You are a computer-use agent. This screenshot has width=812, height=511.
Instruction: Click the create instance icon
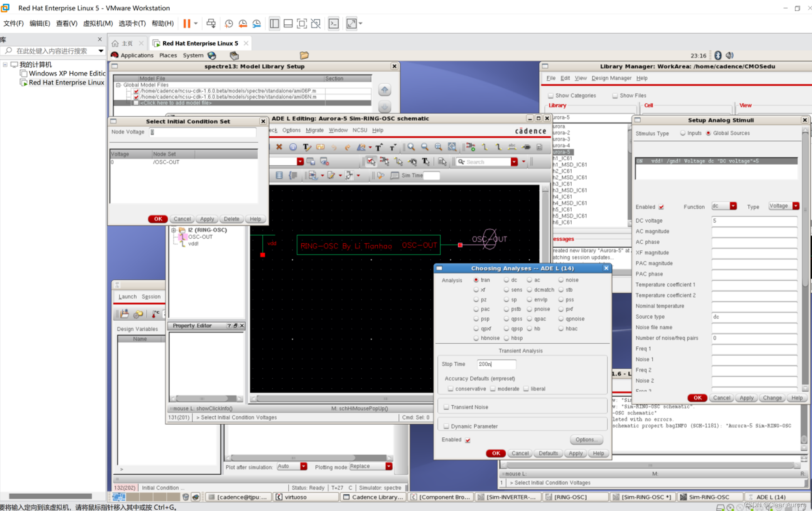pyautogui.click(x=471, y=147)
